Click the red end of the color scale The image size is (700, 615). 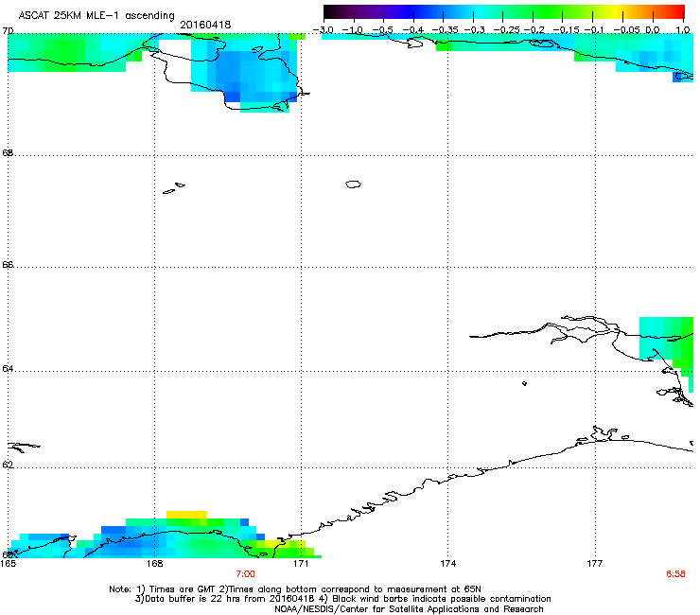pos(676,11)
